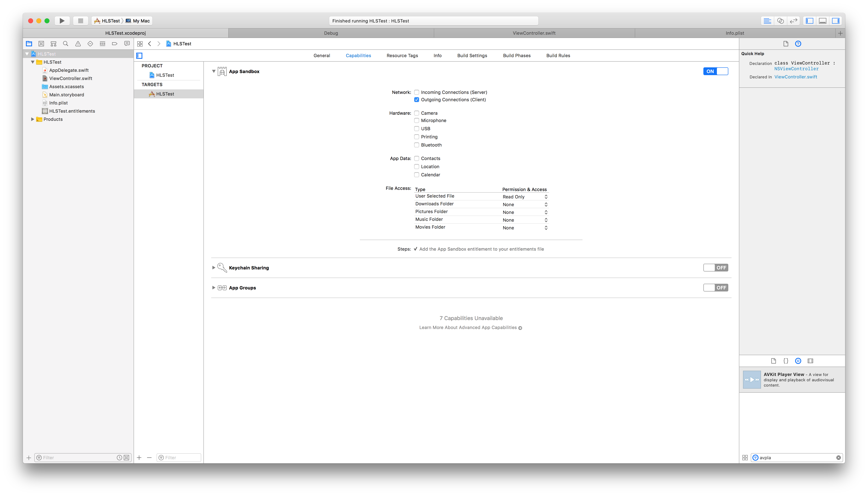Show the Breakpoint navigator icon
This screenshot has height=496, width=868.
pos(115,44)
